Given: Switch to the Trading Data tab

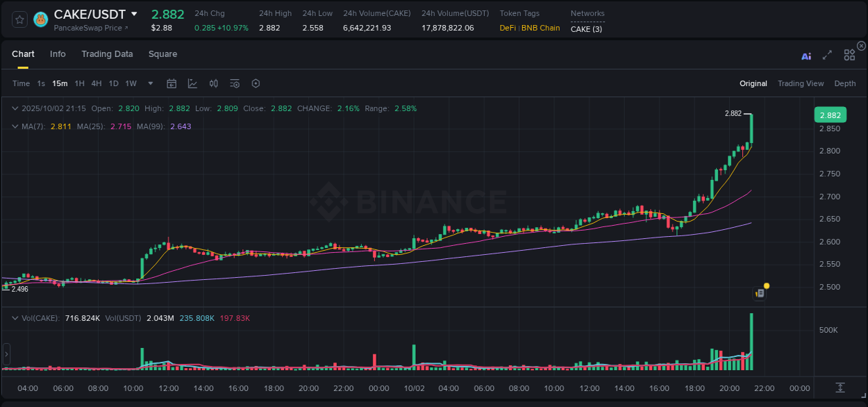Looking at the screenshot, I should click(107, 53).
